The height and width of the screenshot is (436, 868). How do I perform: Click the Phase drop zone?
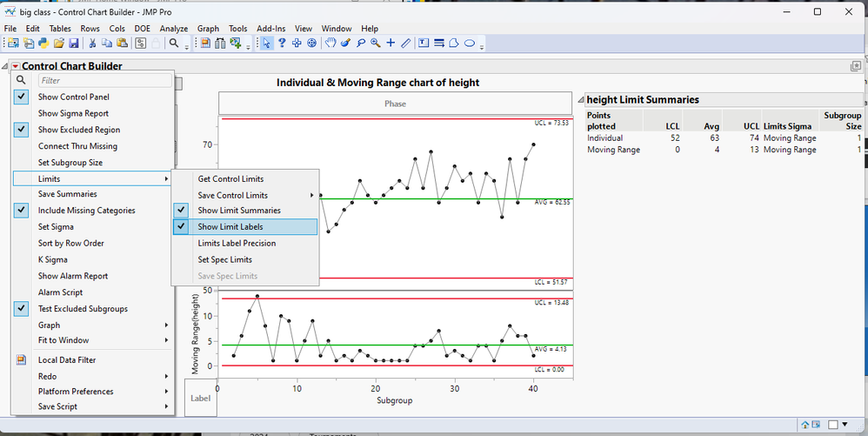395,104
